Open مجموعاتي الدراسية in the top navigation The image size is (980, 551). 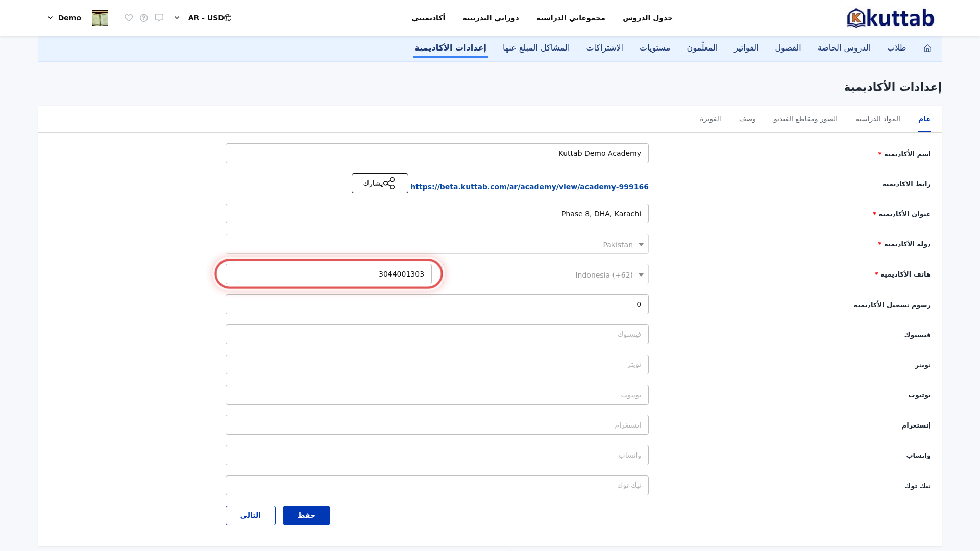coord(571,18)
